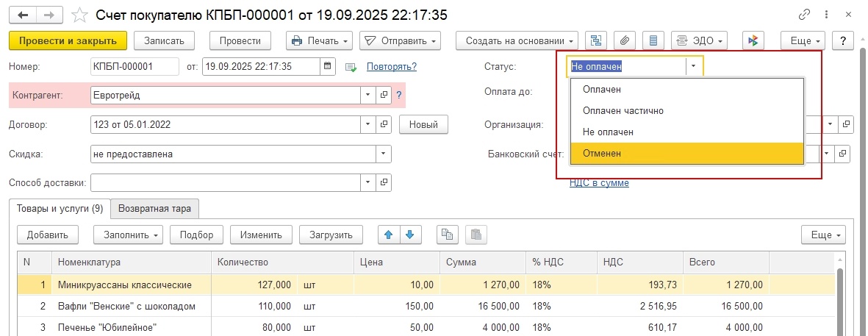Screen dimensions: 868x336
Task: Expand the Договор dropdown arrow
Action: click(369, 124)
